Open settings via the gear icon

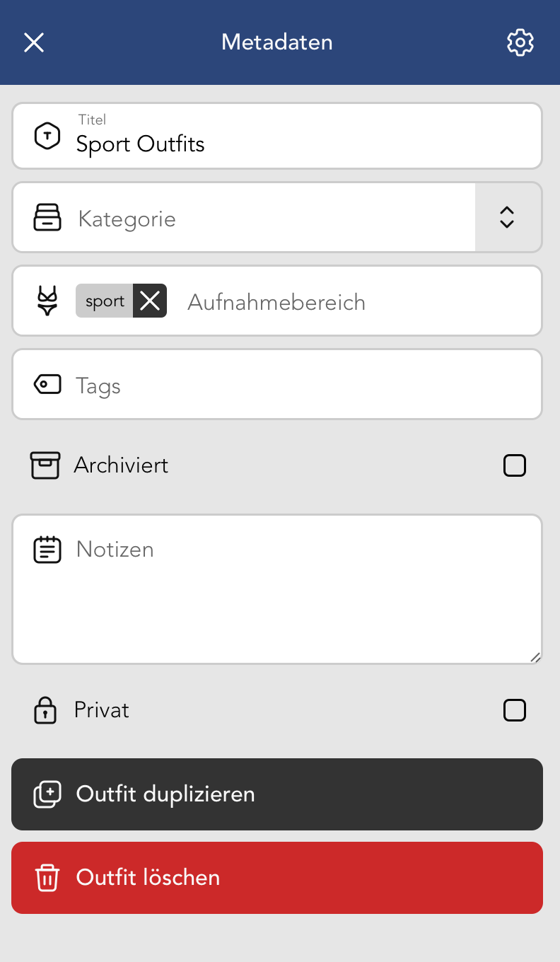coord(520,42)
